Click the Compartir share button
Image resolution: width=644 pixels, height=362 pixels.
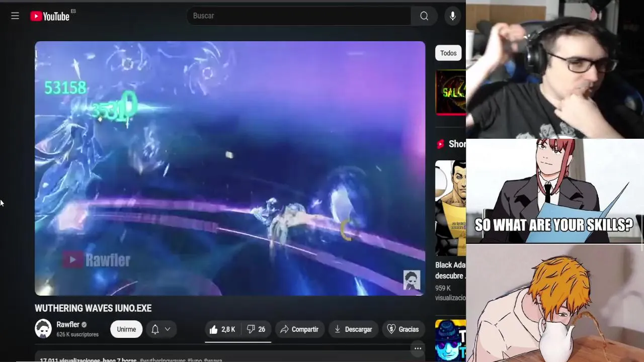click(x=300, y=329)
